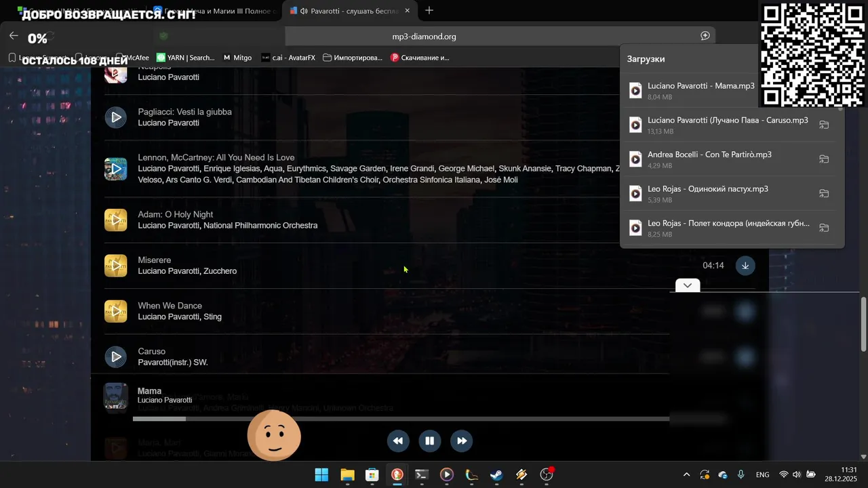Click Luciano Pavarotti, Sting artist text

(x=180, y=317)
